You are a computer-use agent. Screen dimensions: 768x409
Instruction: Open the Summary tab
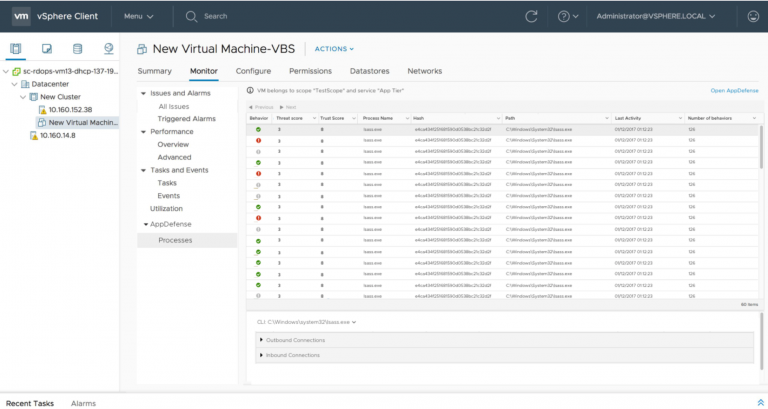coord(154,71)
